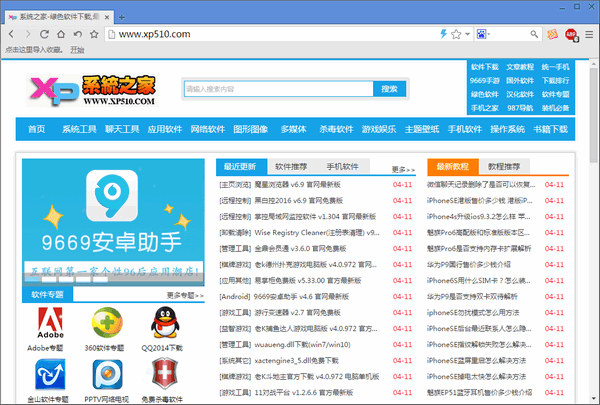The height and width of the screenshot is (405, 600).
Task: Open iPhone4s升级ios9.3.2 tutorial link
Action: click(479, 217)
